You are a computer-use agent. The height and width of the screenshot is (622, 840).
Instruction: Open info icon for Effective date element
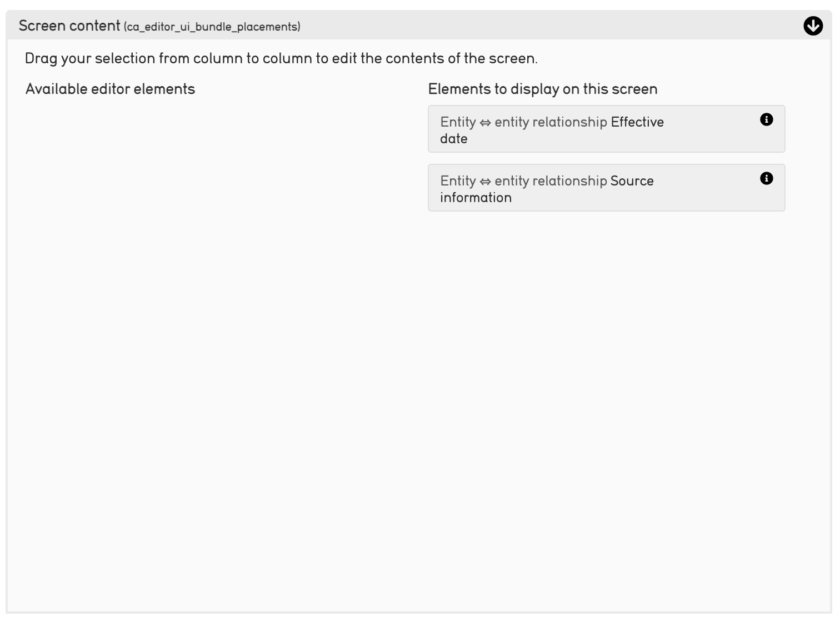[766, 119]
